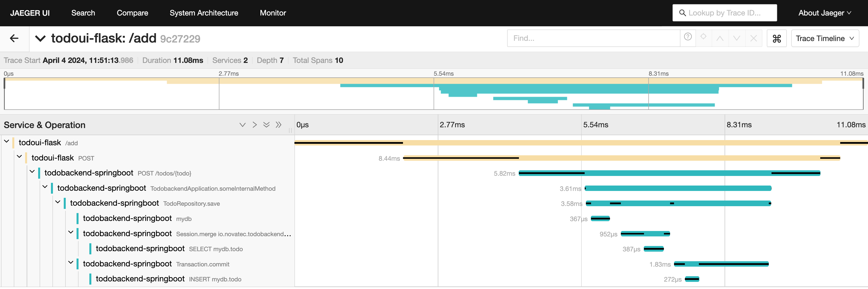The width and height of the screenshot is (868, 289).
Task: Collapse the Session.merge span
Action: pos(70,232)
